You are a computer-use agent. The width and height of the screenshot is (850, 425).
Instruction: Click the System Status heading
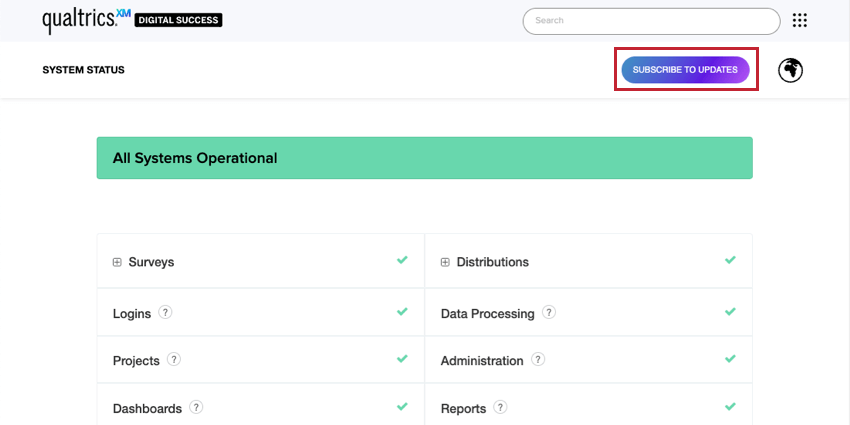click(83, 70)
